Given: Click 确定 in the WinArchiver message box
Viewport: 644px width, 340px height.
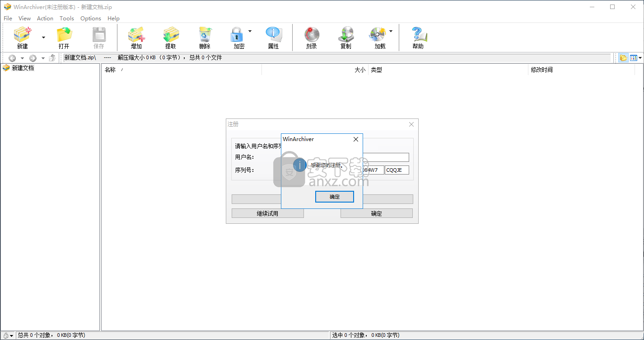Looking at the screenshot, I should pos(335,197).
